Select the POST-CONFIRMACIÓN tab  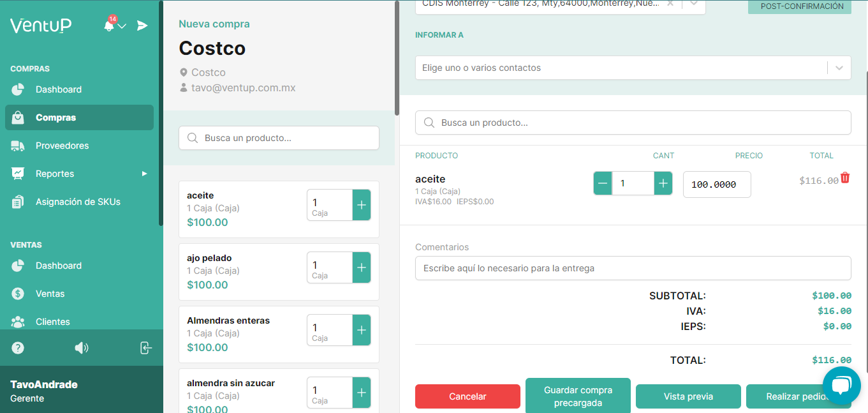click(x=799, y=7)
